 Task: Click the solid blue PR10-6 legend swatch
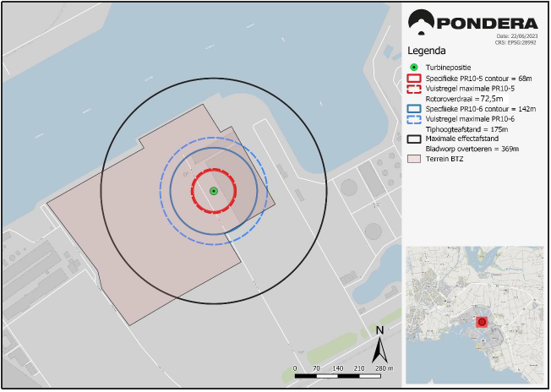[414, 109]
